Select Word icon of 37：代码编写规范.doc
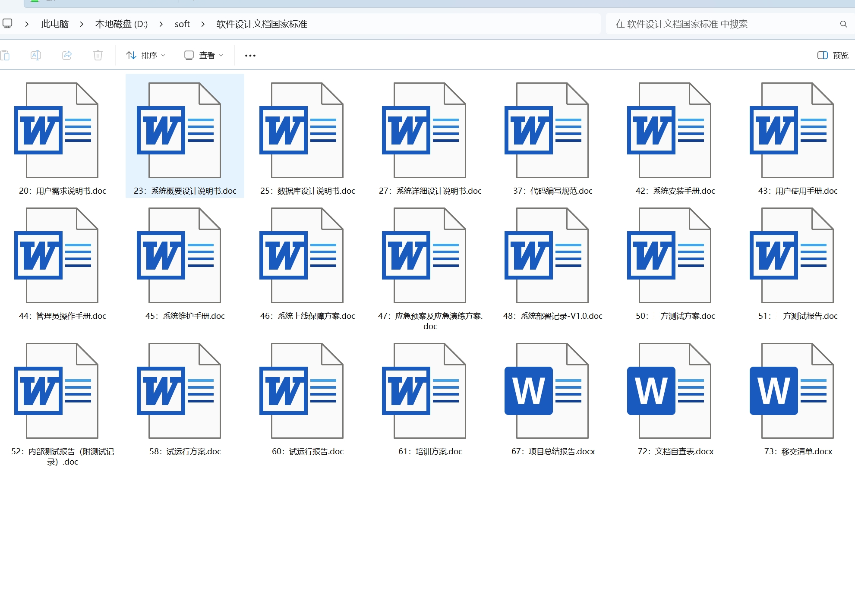855x616 pixels. pos(547,130)
